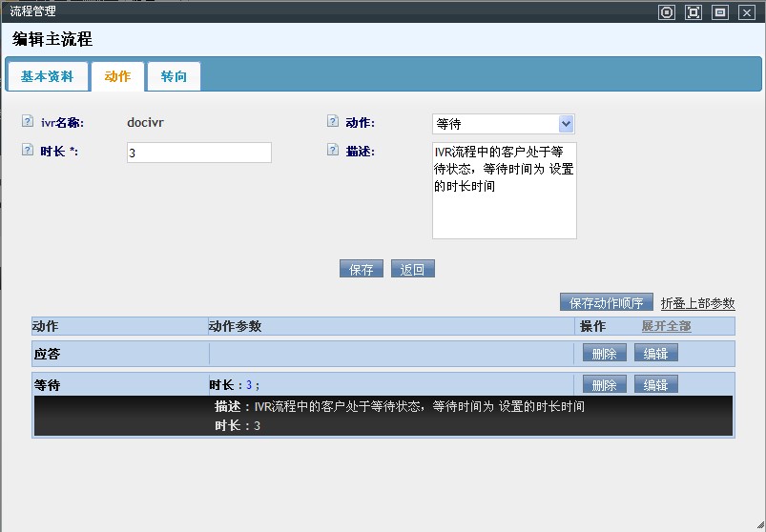Click 保存动作顺序 button
This screenshot has height=532, width=766.
coord(606,303)
